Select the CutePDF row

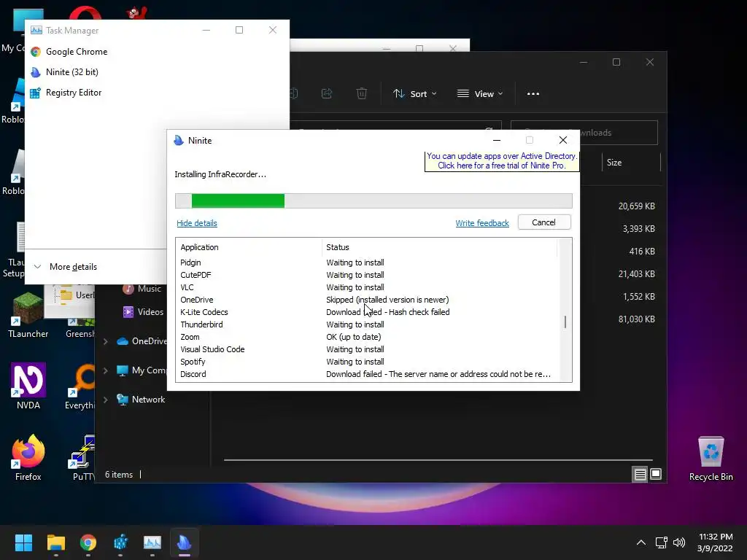tap(366, 275)
